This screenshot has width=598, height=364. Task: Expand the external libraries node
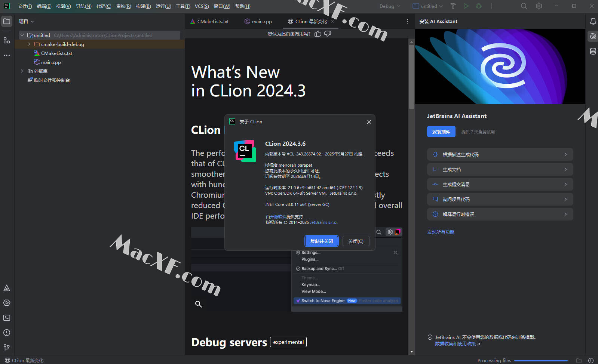click(x=22, y=71)
